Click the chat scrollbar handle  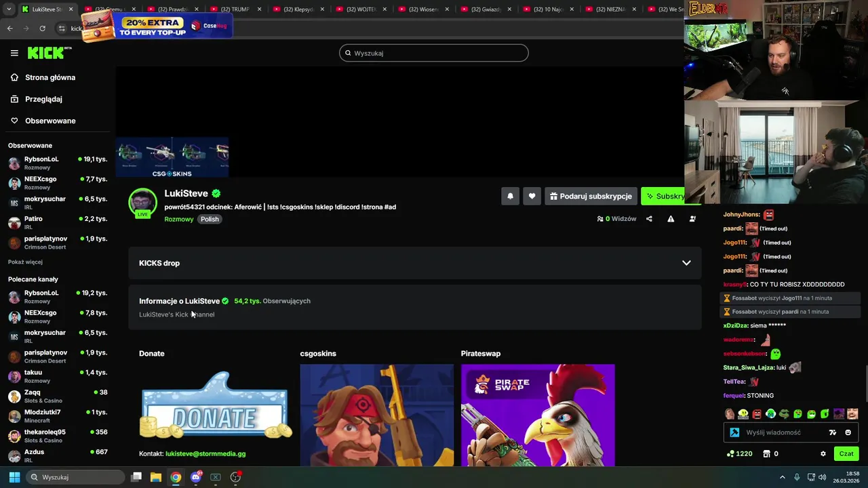coord(866,384)
